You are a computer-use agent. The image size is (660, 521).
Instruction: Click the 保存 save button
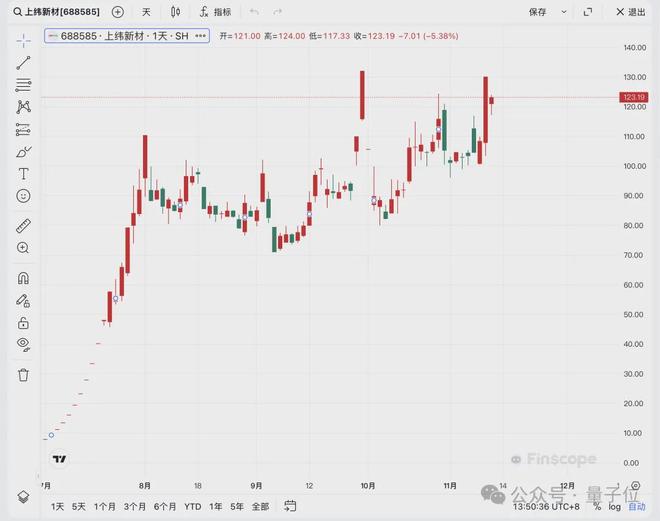pyautogui.click(x=538, y=12)
